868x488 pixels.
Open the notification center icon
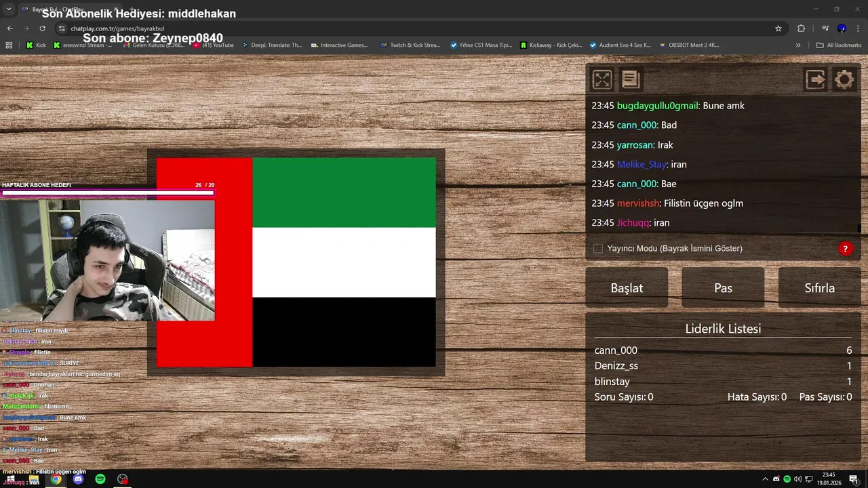tap(854, 479)
